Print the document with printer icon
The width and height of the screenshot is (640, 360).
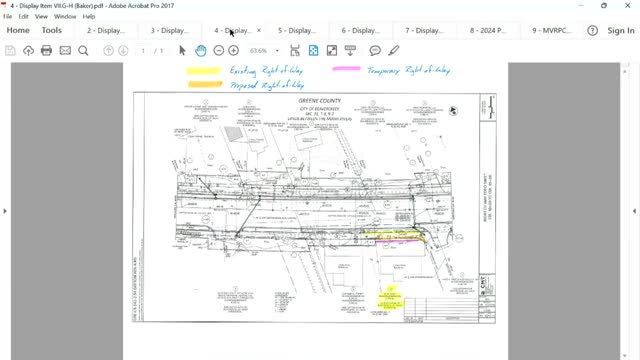(47, 51)
